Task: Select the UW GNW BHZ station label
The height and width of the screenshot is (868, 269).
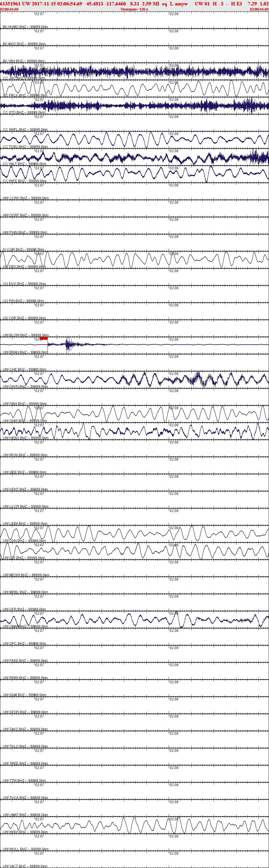Action: 25,421
